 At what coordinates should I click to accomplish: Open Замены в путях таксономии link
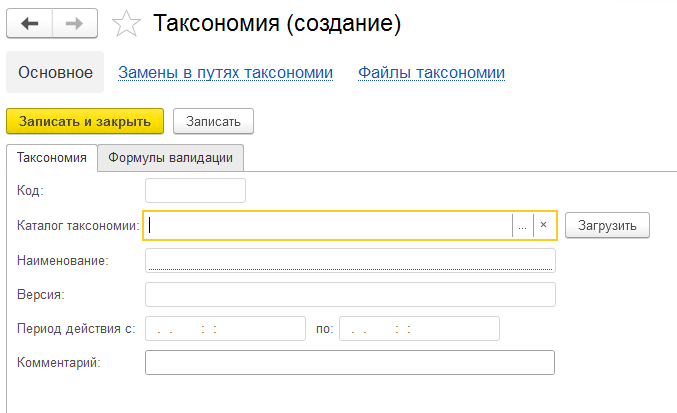(225, 73)
